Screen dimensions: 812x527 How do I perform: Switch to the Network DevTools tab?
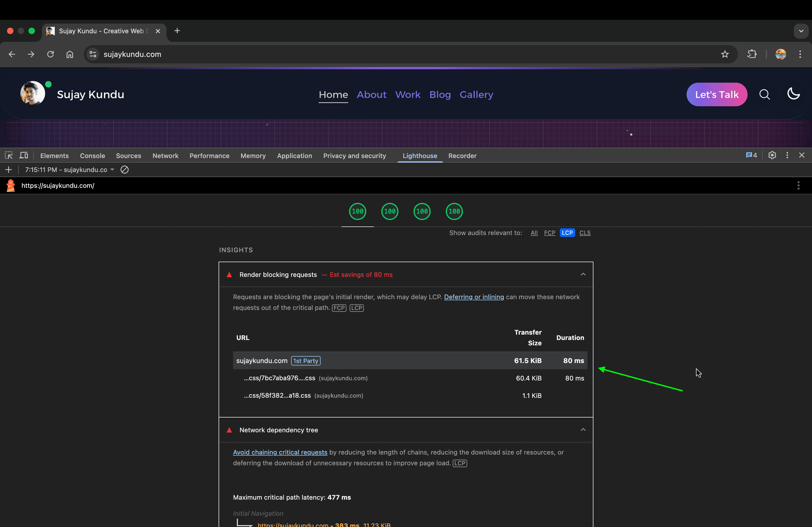click(x=165, y=156)
